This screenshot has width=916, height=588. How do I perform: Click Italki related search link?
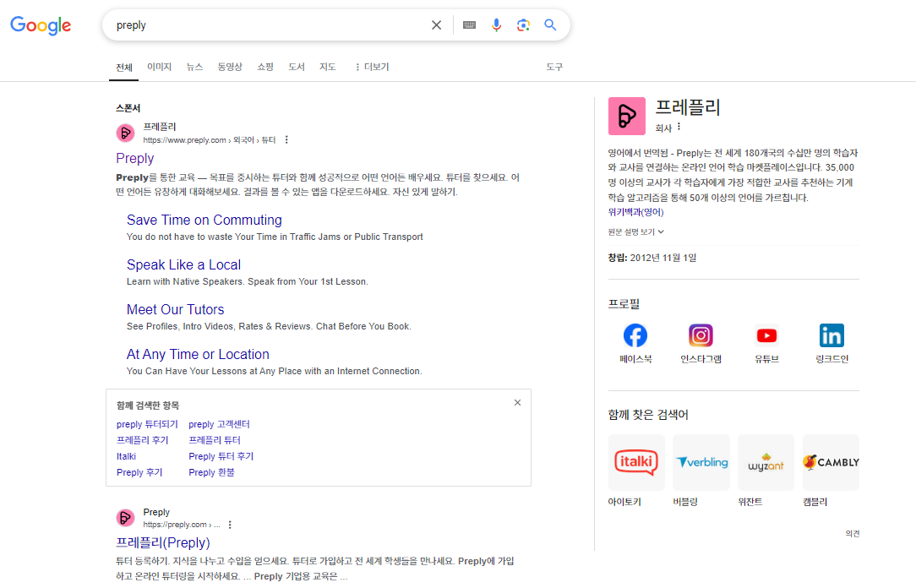(126, 456)
